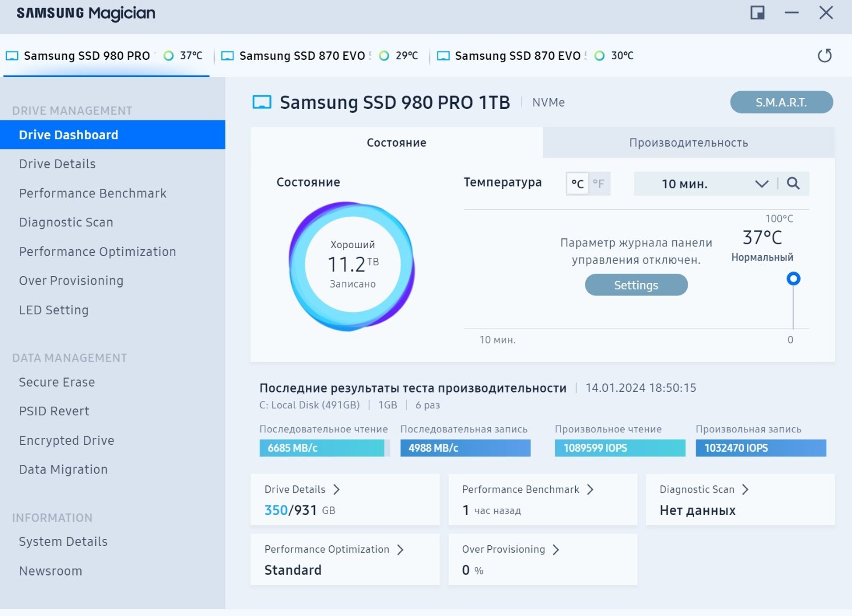Image resolution: width=852 pixels, height=616 pixels.
Task: Click the Drive Details card link
Action: 295,489
